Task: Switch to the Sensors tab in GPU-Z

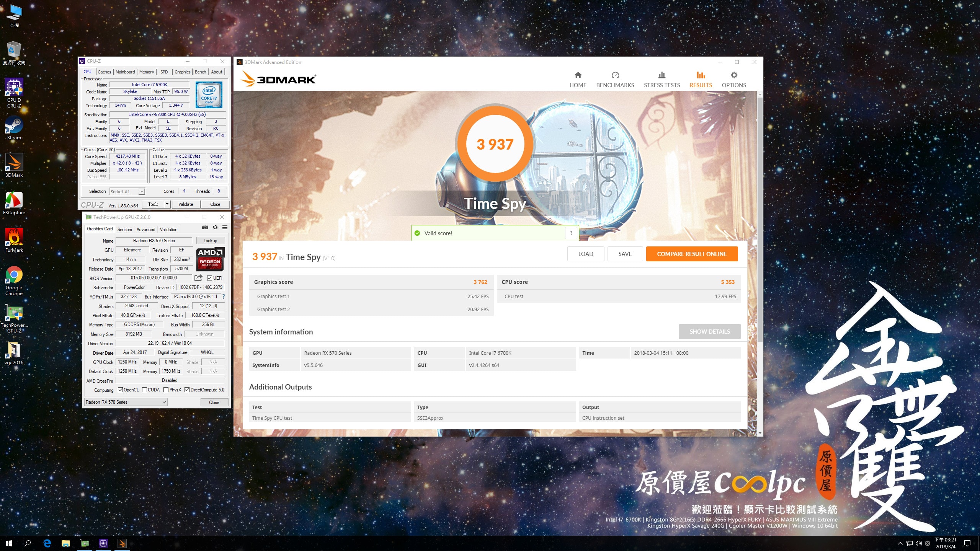Action: click(x=124, y=230)
